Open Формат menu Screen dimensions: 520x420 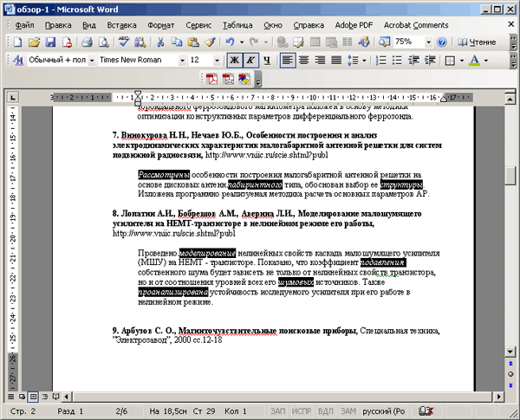coord(161,25)
